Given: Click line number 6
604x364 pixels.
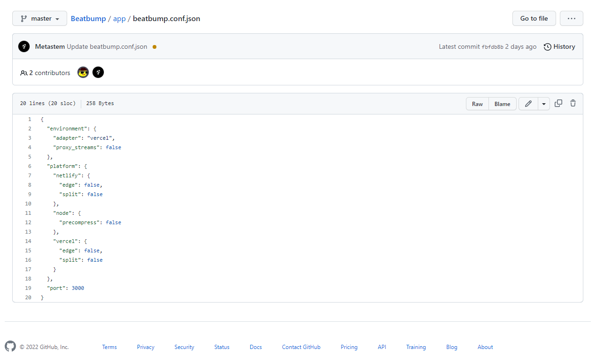Looking at the screenshot, I should [x=30, y=166].
